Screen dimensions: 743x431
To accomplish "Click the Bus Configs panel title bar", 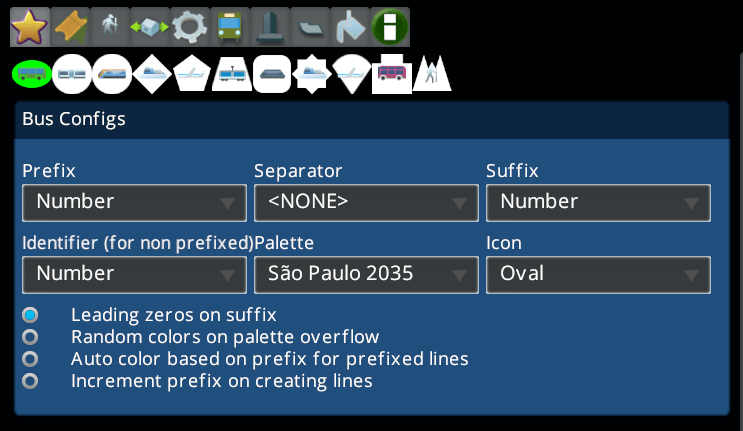I will point(370,120).
